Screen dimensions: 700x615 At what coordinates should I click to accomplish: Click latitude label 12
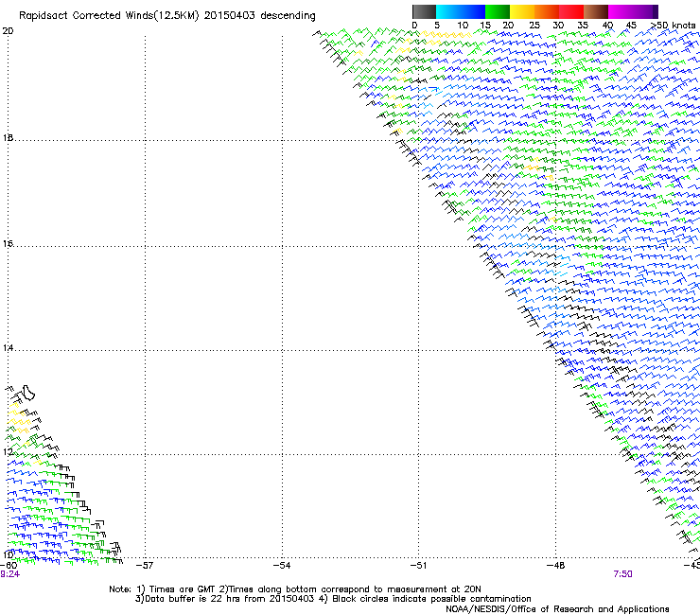pos(8,451)
